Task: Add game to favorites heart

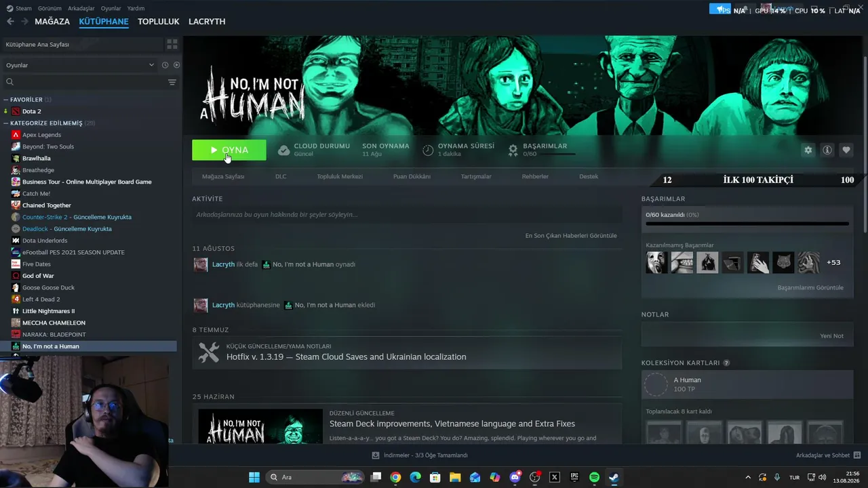Action: [846, 150]
